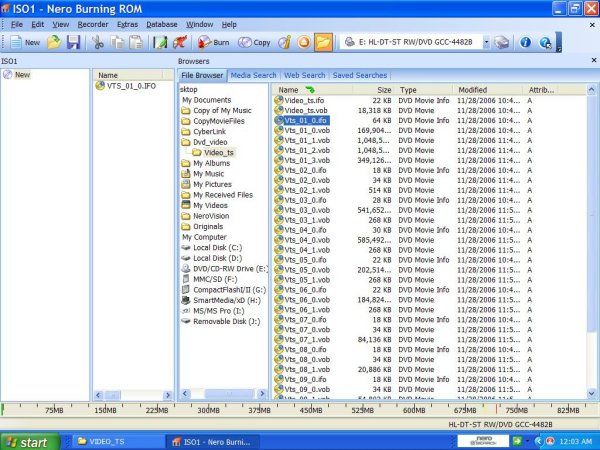
Task: Open a compilation using the open folder icon
Action: [x=54, y=42]
